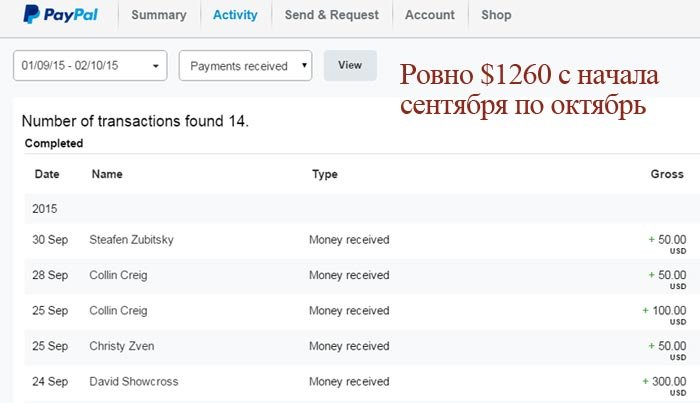700x403 pixels.
Task: Click the date range dropdown arrow
Action: 155,66
